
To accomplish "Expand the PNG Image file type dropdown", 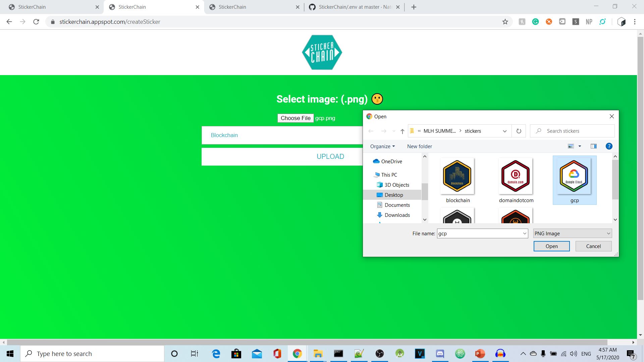I will pos(608,234).
